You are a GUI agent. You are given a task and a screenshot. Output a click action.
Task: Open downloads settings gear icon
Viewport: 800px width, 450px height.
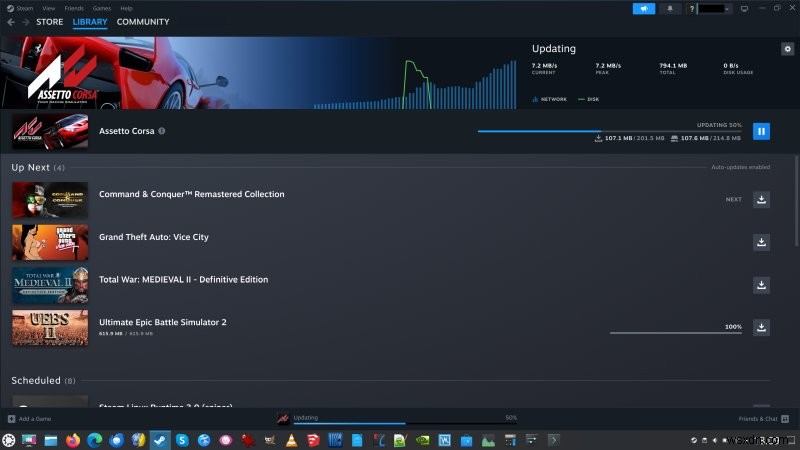click(787, 49)
